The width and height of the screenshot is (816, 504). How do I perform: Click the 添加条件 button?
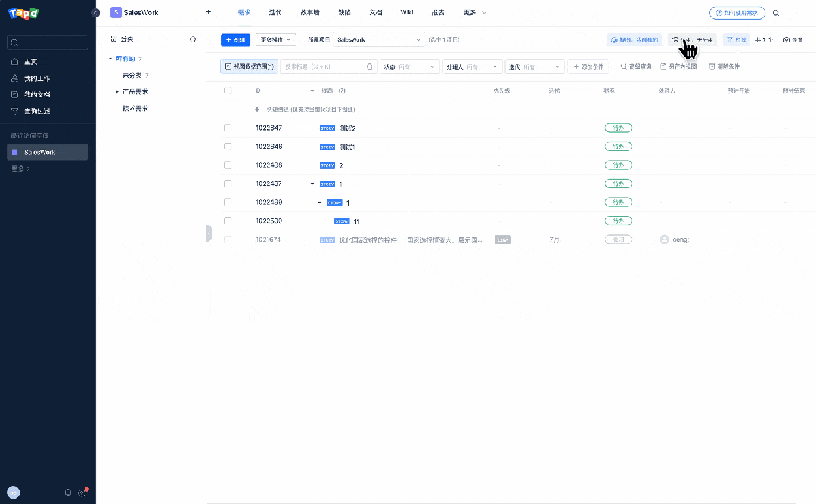(588, 66)
